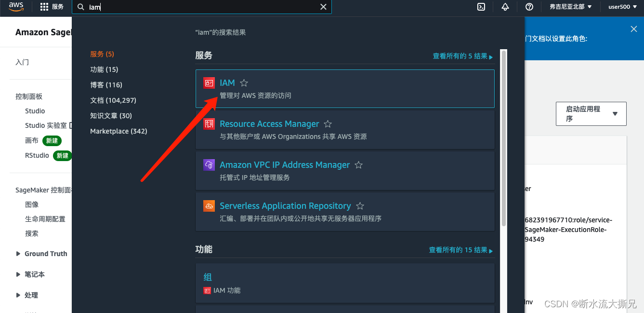Expand Ground Truth in sidebar
Screen dimensions: 644x313
coord(18,254)
